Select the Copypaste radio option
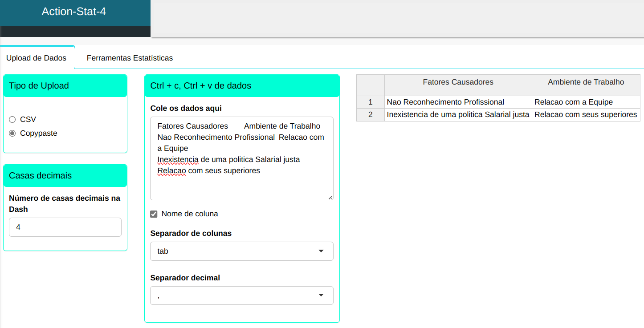The height and width of the screenshot is (328, 644). (x=12, y=133)
